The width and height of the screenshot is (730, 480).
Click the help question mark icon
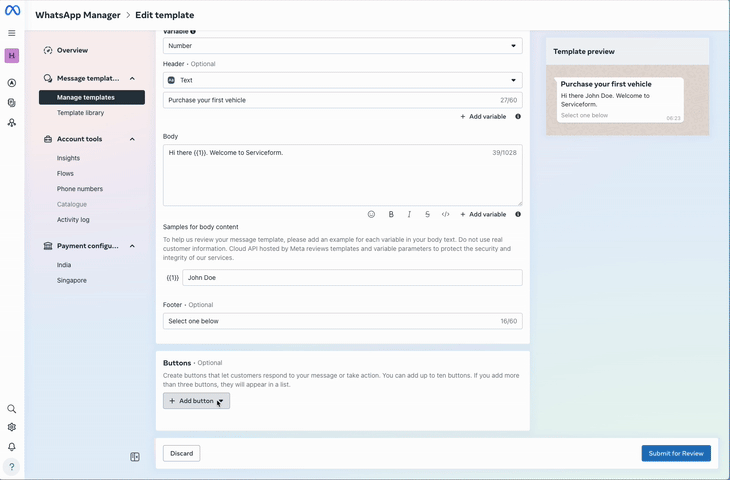[x=12, y=467]
